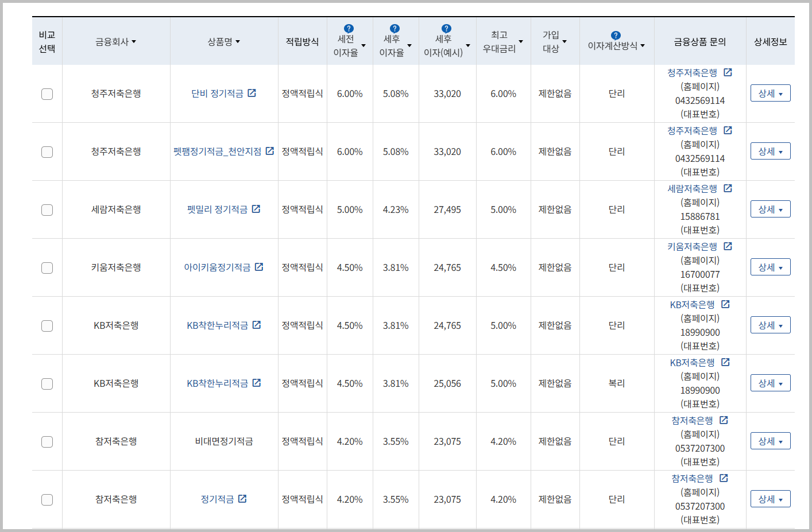Tick the compare checkbox for 펫팸정기적금_천안지점
The width and height of the screenshot is (812, 532).
(47, 152)
